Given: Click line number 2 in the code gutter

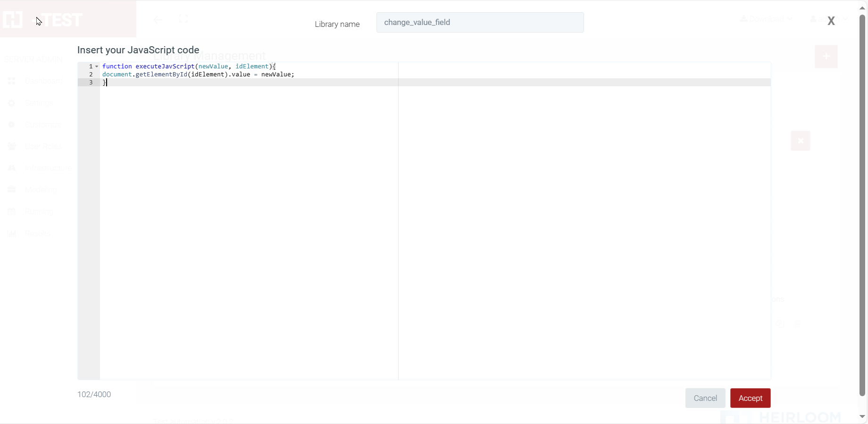Looking at the screenshot, I should [91, 75].
